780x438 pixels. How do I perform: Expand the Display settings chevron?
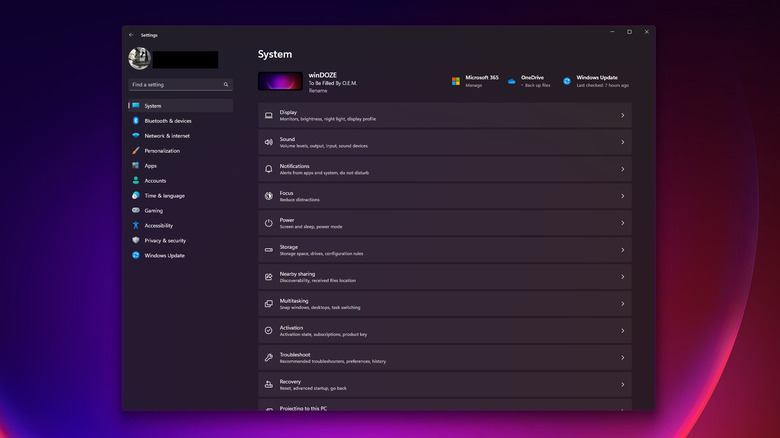pyautogui.click(x=622, y=116)
